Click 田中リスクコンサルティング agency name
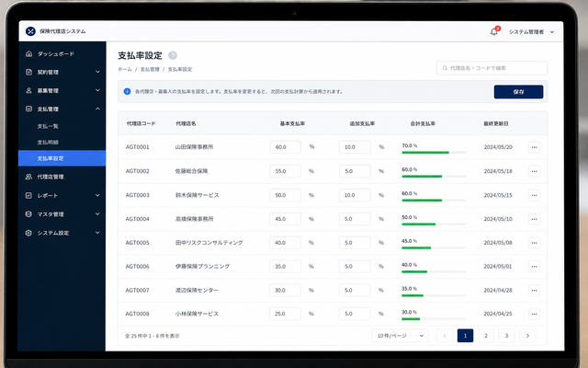 point(209,243)
